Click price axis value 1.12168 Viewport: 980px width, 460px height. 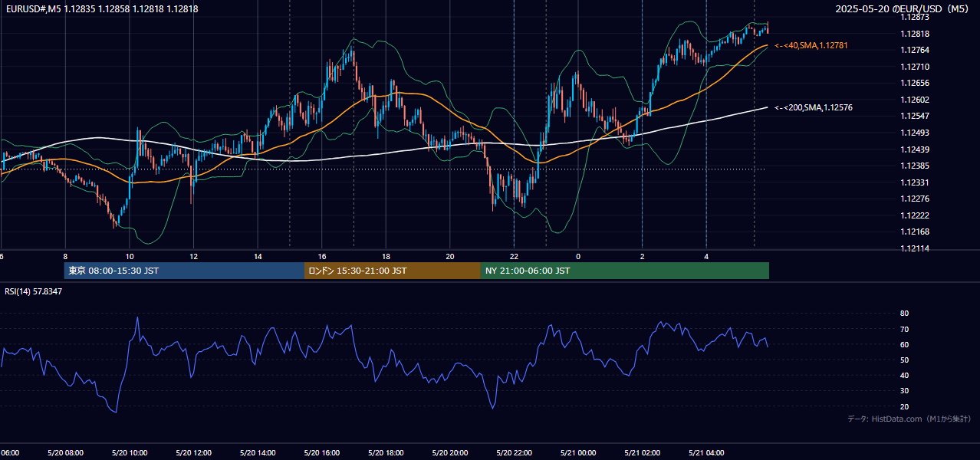915,232
